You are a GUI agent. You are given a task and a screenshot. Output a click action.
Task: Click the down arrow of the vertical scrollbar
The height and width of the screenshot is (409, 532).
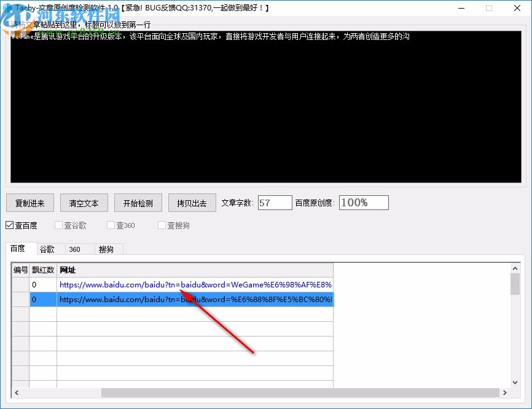click(x=515, y=383)
